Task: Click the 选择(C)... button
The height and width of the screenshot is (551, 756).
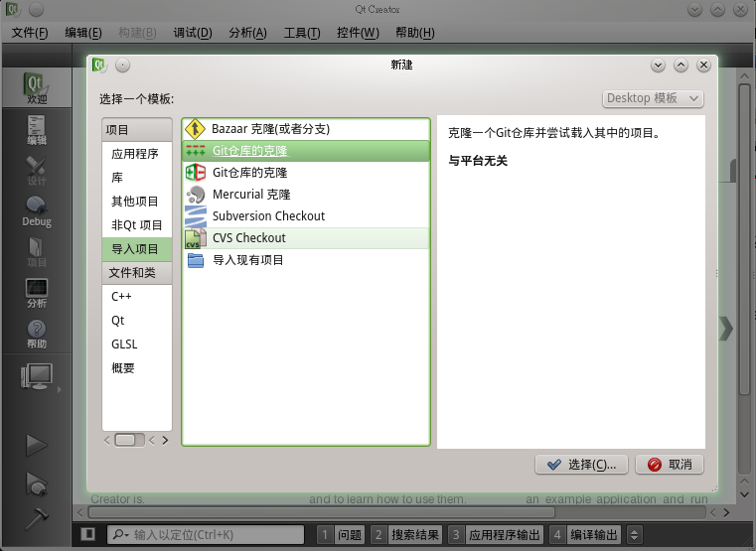Action: click(581, 465)
